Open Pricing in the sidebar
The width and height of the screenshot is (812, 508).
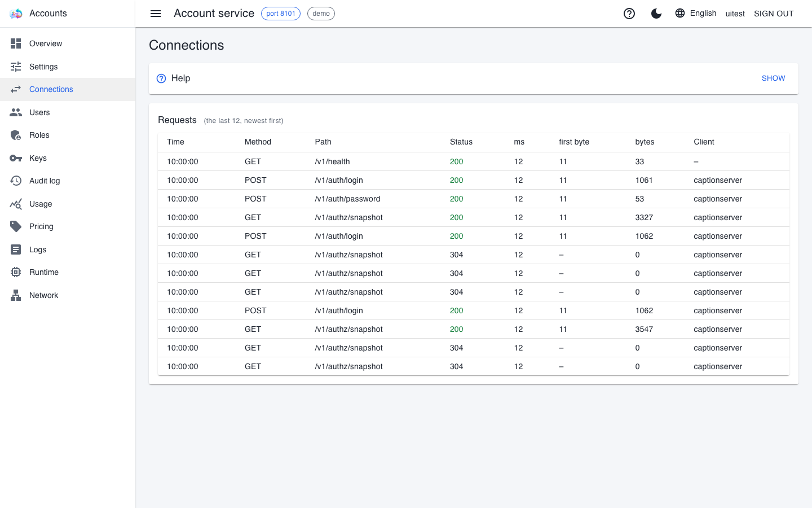(x=68, y=226)
